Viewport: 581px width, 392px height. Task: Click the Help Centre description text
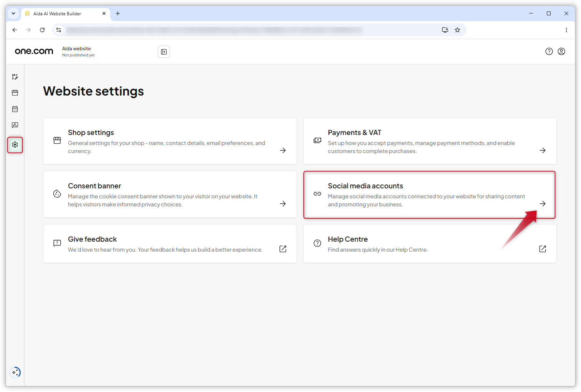tap(378, 250)
